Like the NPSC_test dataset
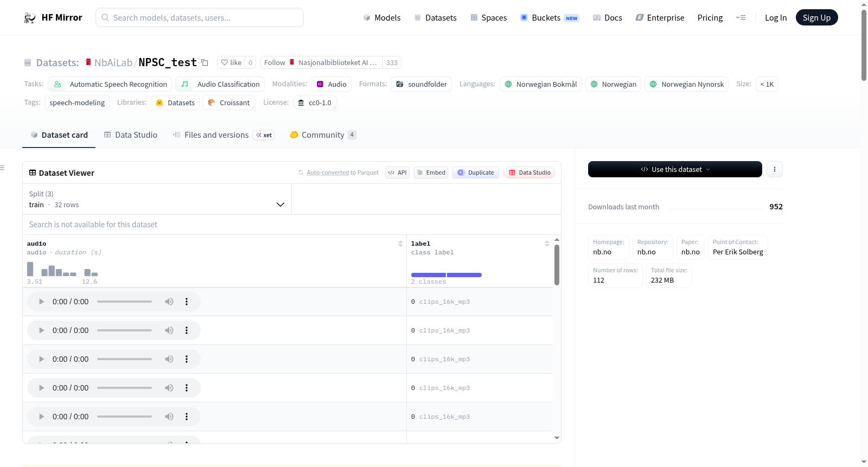 point(231,62)
